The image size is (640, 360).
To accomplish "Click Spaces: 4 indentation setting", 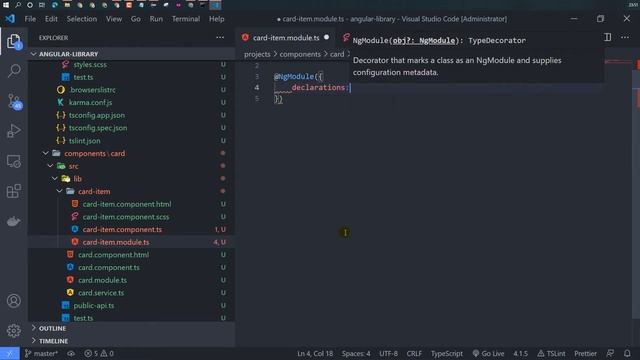I will [x=356, y=353].
